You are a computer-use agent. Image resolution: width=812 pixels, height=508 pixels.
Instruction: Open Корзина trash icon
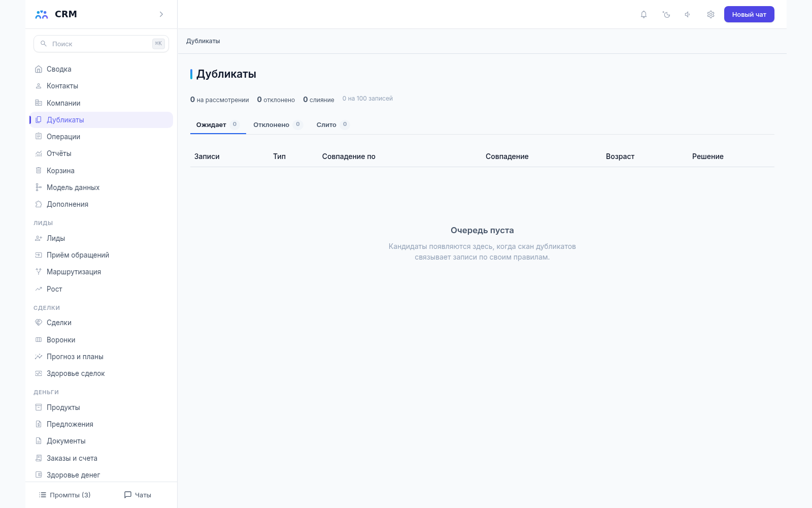[x=39, y=171]
